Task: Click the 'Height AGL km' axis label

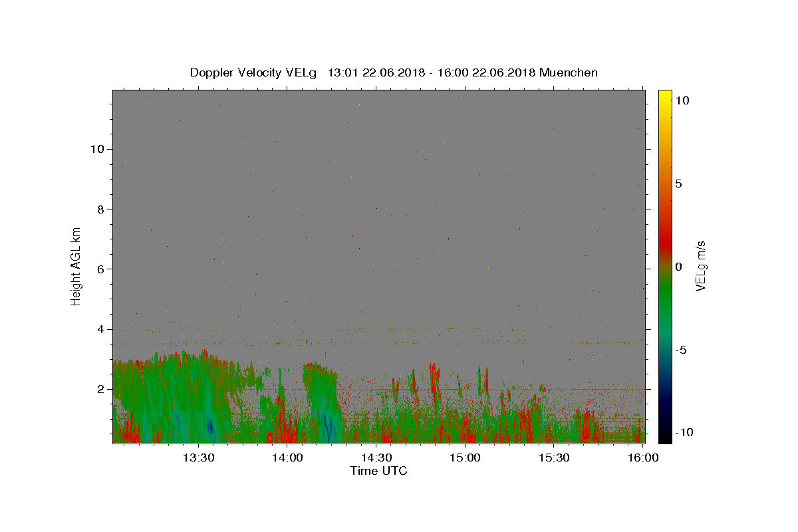Action: 76,266
